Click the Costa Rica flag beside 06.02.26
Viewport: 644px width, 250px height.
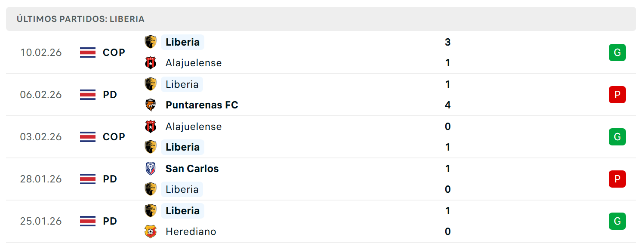coord(88,95)
